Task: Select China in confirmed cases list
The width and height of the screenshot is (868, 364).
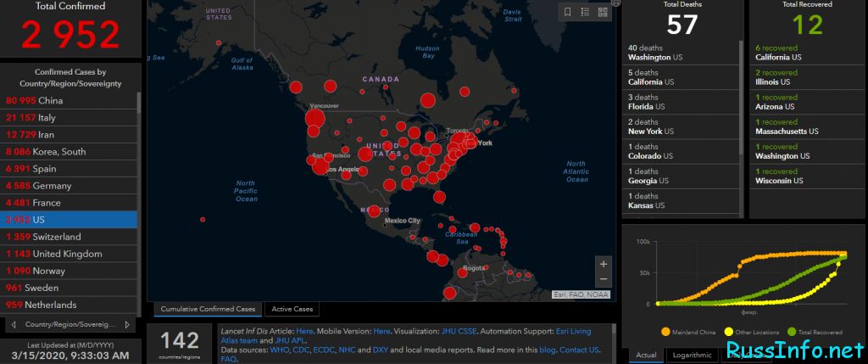Action: [x=69, y=101]
